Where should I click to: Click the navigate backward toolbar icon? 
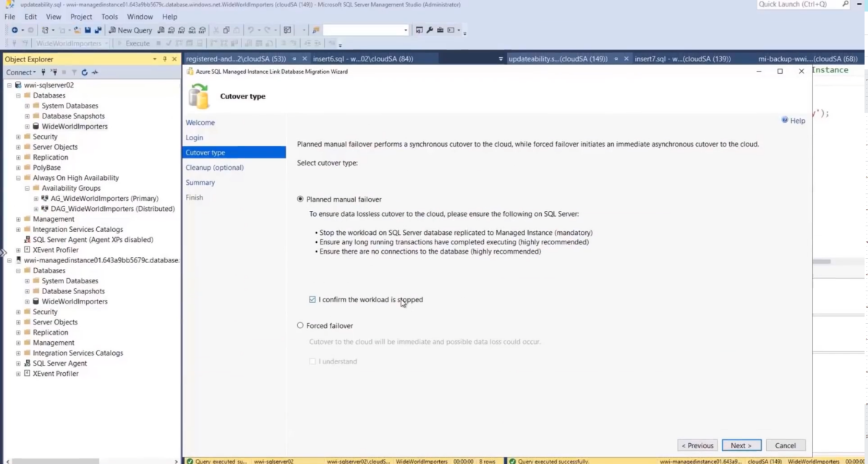click(14, 30)
